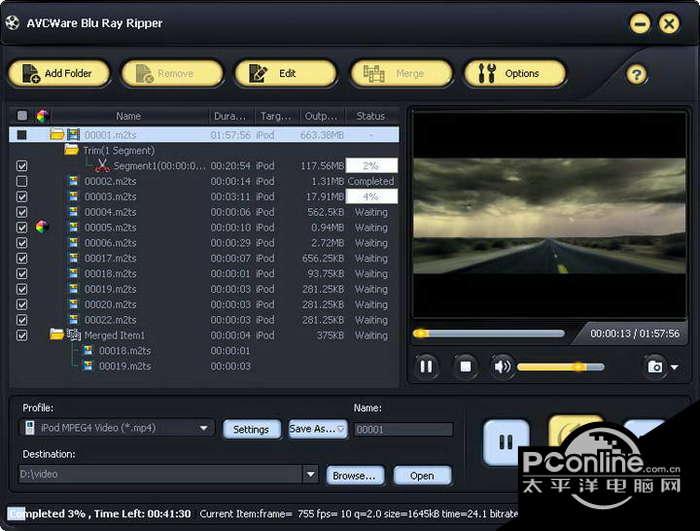Toggle the checkbox for 00001.m2ts
700x531 pixels.
(21, 134)
